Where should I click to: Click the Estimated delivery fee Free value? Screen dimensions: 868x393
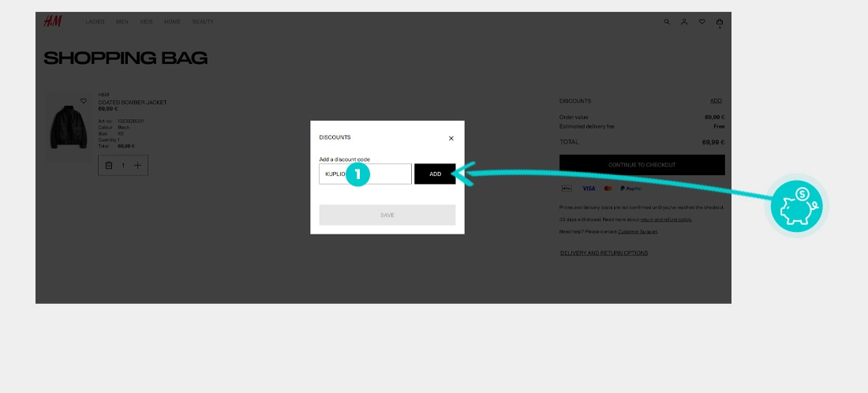pyautogui.click(x=719, y=126)
